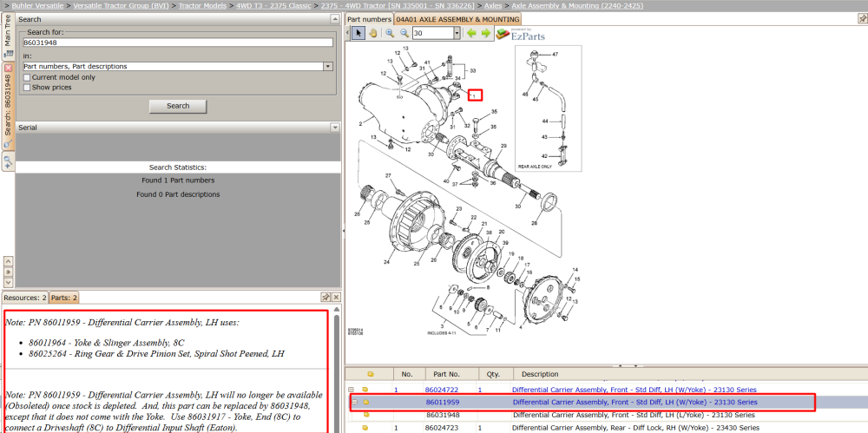Click the Search for input field
This screenshot has height=433, width=868.
[178, 42]
